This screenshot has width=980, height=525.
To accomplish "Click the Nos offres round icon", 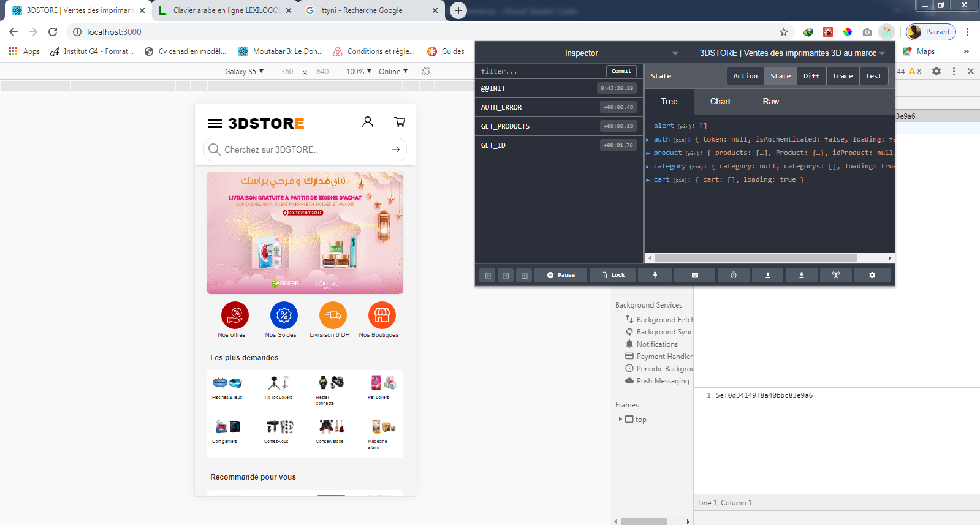I will pos(235,315).
